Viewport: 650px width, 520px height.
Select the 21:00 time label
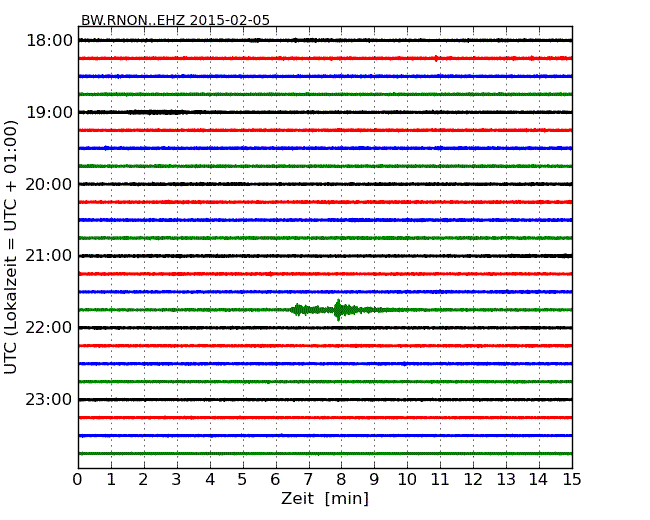pyautogui.click(x=49, y=256)
